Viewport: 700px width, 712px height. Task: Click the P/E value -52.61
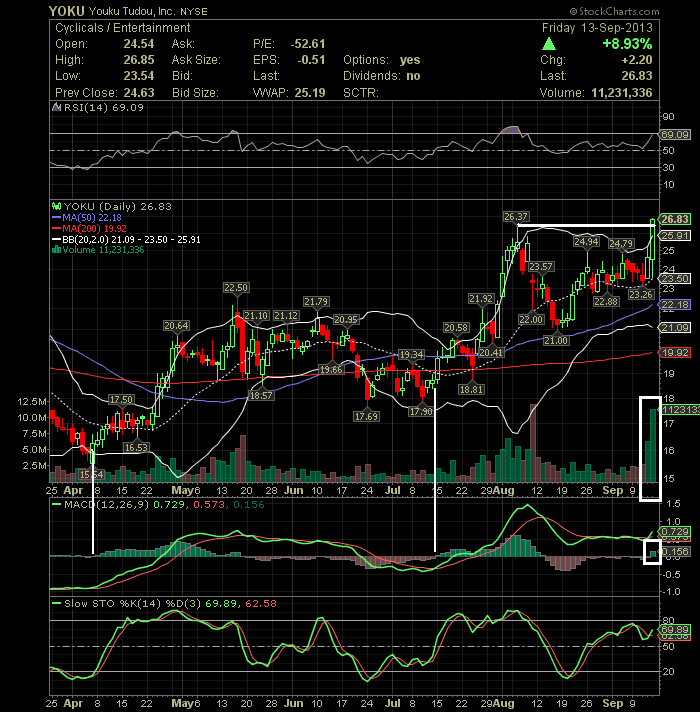pos(308,44)
